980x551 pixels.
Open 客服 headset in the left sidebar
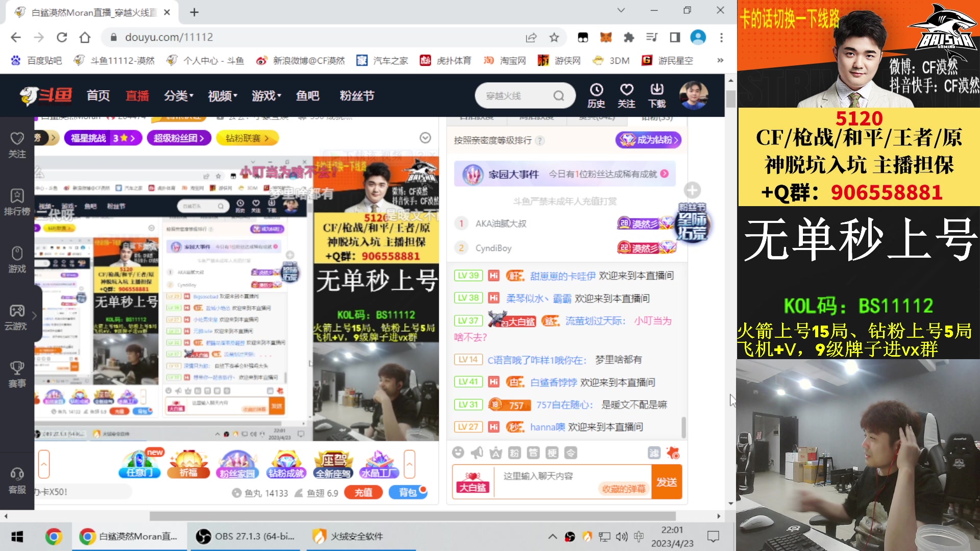17,481
